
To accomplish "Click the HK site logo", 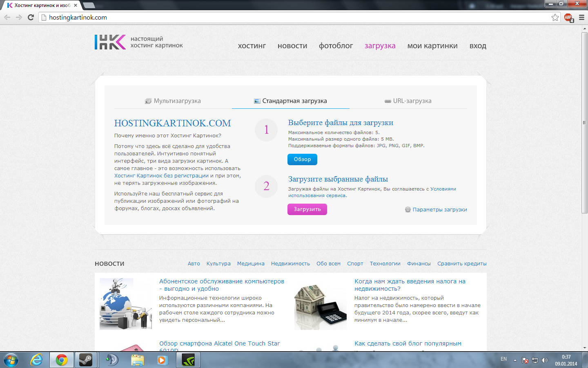I will [x=110, y=42].
